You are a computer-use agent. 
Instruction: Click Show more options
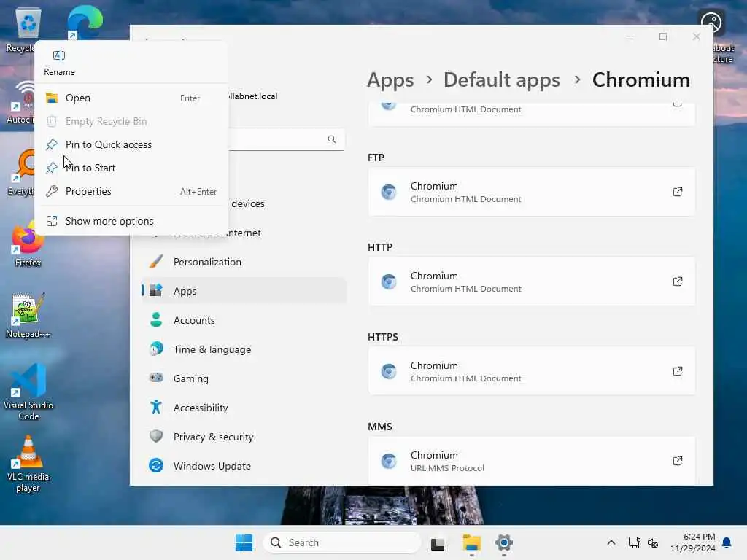(132, 222)
